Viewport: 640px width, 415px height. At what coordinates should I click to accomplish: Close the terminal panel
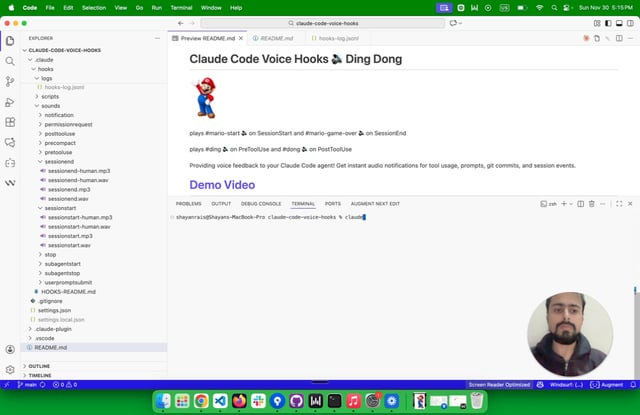[630, 204]
